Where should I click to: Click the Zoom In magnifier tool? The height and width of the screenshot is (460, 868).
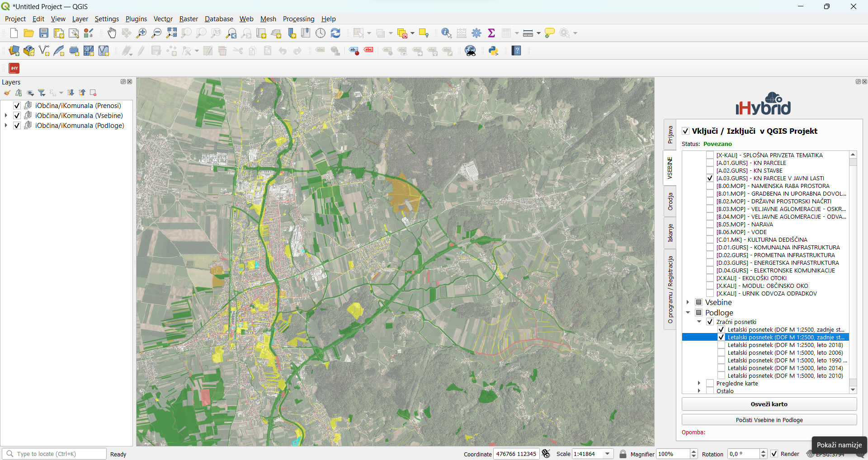point(142,33)
